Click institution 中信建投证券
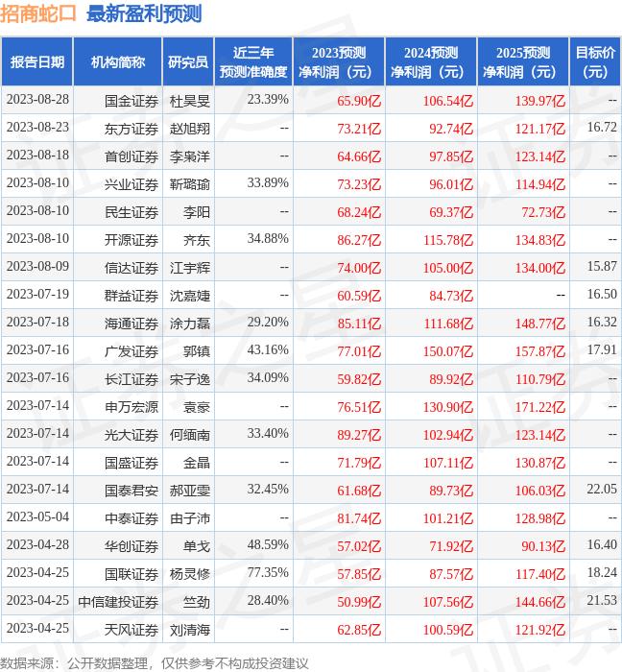The width and height of the screenshot is (622, 672). [x=118, y=602]
